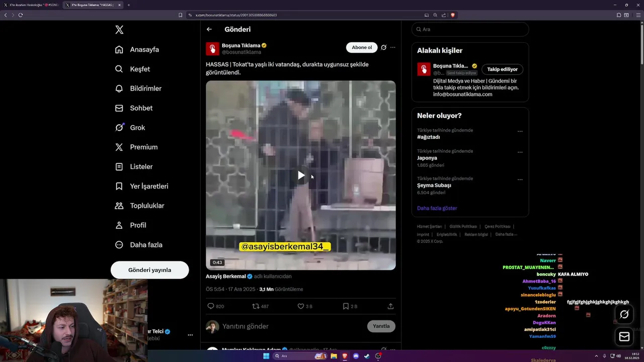The height and width of the screenshot is (362, 644).
Task: Click zoom magnifier icon in address bar
Action: pyautogui.click(x=435, y=15)
